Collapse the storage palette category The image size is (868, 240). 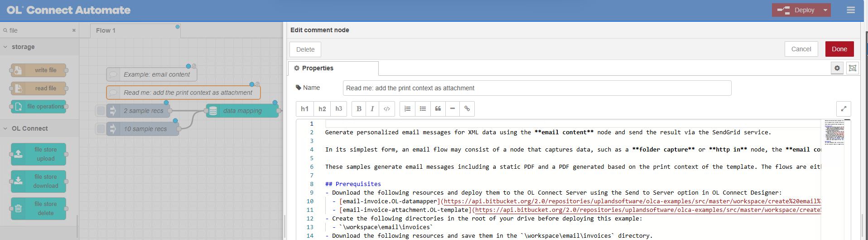pos(5,47)
